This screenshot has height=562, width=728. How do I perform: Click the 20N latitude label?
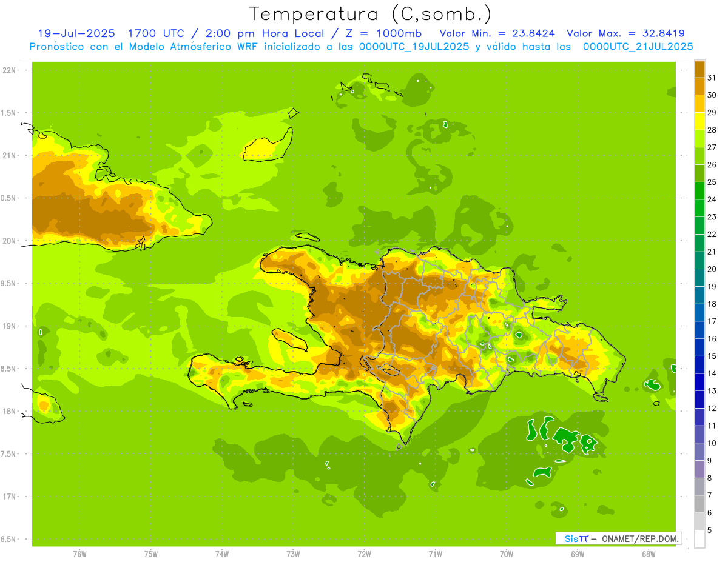tap(9, 241)
